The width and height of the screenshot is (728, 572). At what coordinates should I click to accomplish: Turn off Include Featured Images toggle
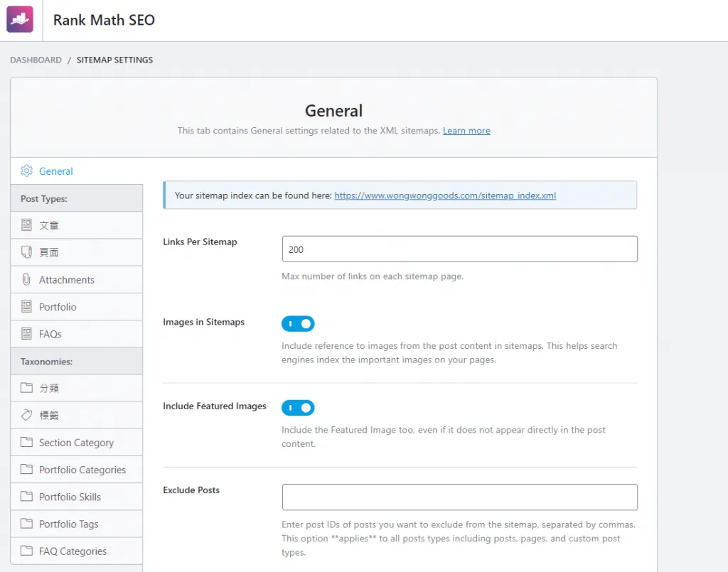pos(298,408)
